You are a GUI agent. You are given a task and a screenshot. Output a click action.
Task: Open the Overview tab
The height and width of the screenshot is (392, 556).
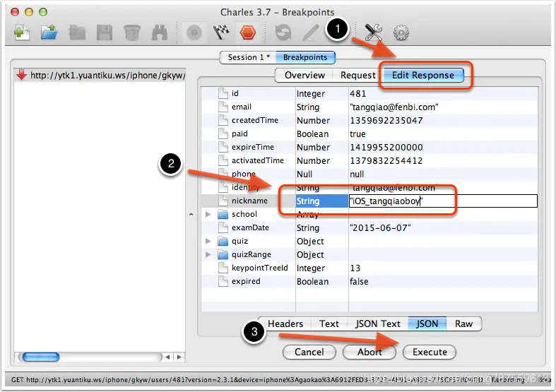304,75
